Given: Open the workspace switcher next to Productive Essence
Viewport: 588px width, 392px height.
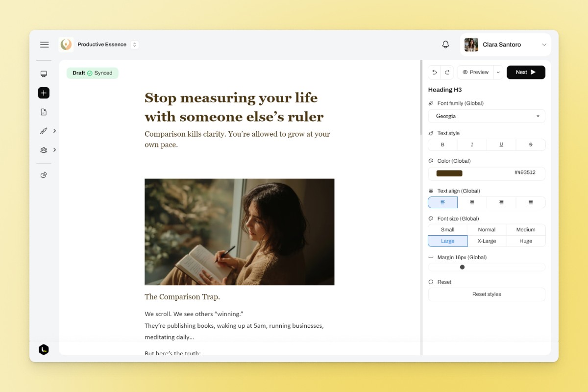Looking at the screenshot, I should tap(135, 45).
